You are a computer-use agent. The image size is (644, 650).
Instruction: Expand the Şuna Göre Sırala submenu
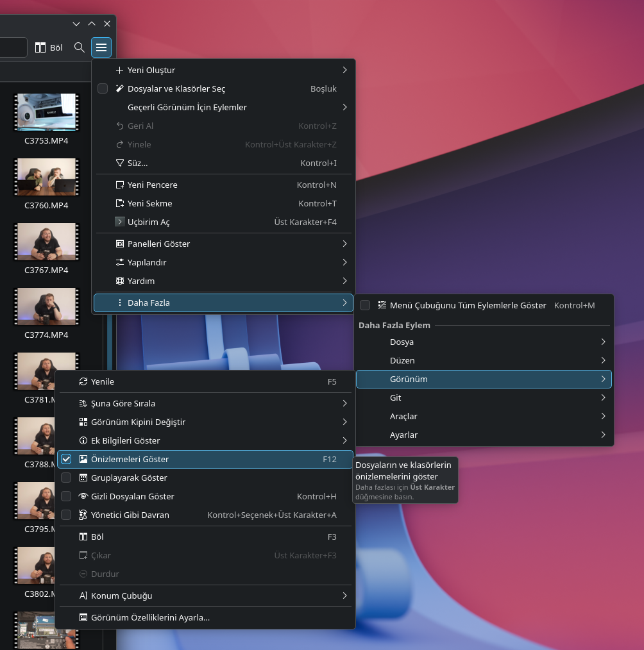point(205,403)
